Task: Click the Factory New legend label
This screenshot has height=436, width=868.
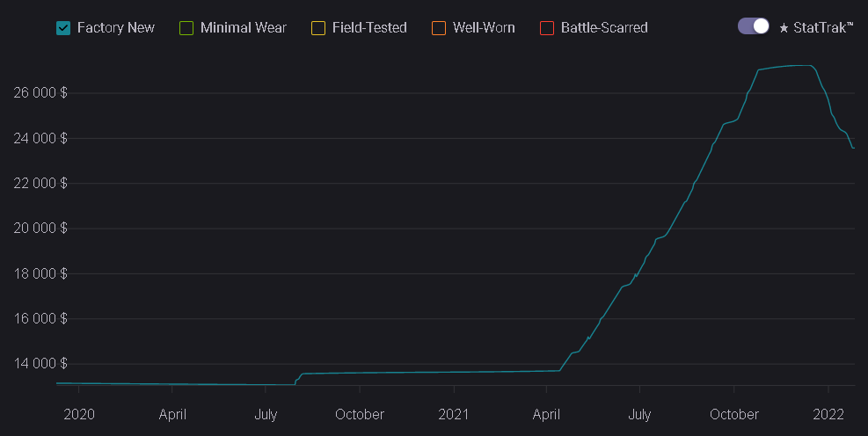Action: click(x=115, y=27)
